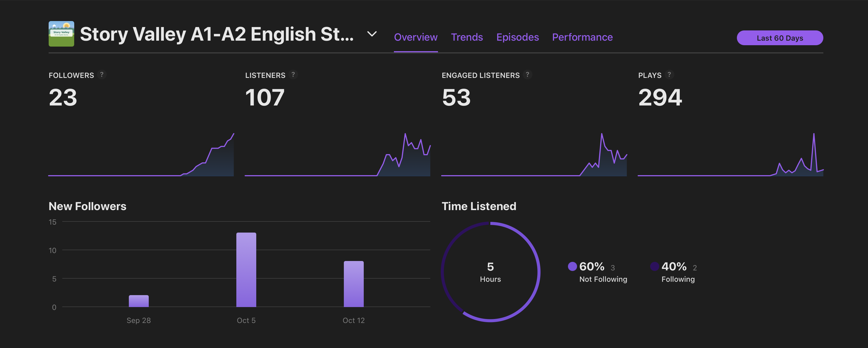The height and width of the screenshot is (348, 868).
Task: Click the Listeners help question-mark icon
Action: point(293,74)
